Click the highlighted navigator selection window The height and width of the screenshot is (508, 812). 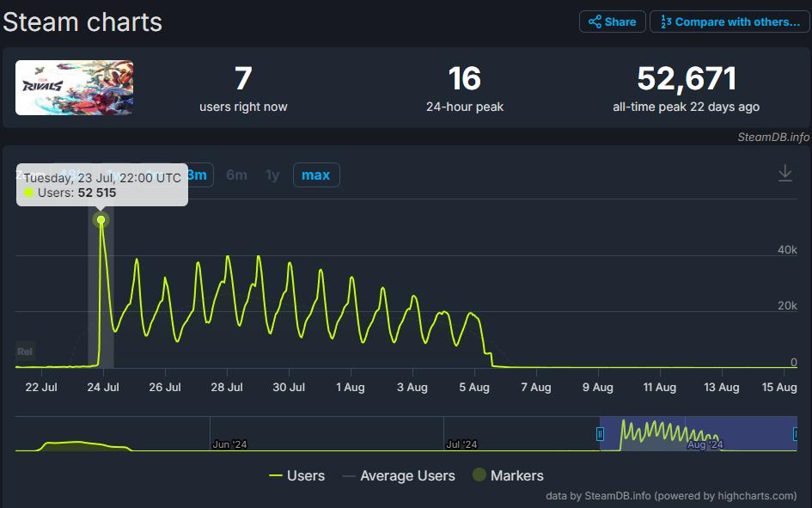click(698, 433)
